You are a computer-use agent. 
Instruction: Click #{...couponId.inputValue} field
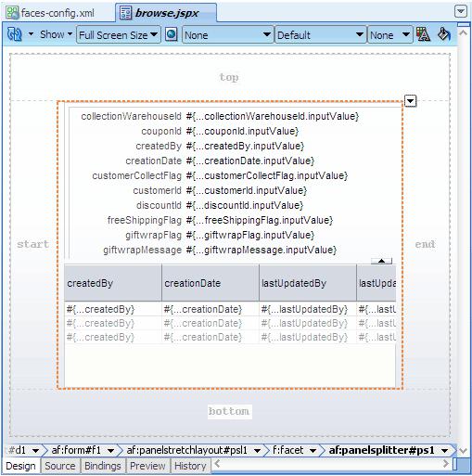(x=242, y=131)
